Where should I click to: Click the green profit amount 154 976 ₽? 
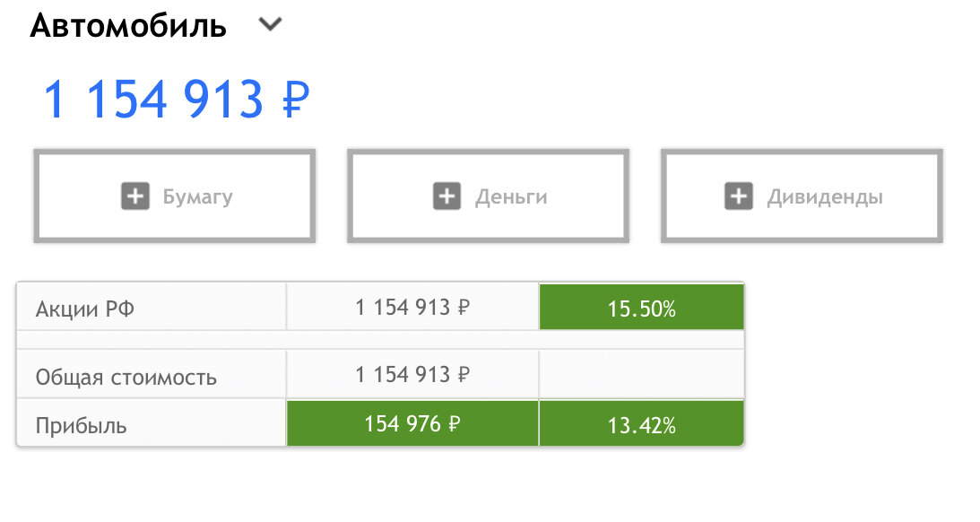(412, 423)
